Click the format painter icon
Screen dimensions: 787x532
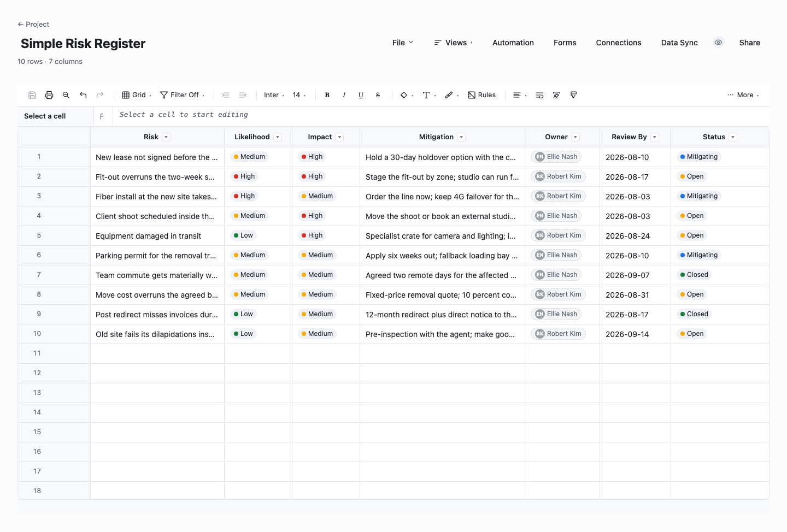(573, 95)
